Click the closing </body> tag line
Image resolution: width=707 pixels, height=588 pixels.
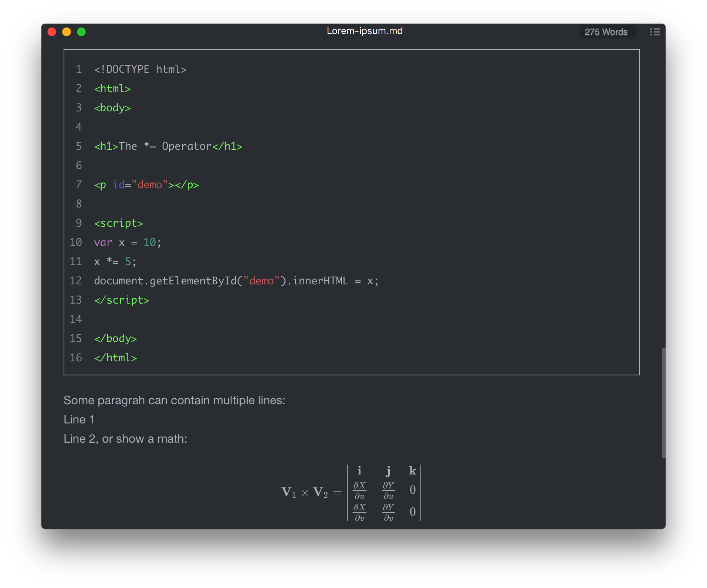[x=115, y=338]
